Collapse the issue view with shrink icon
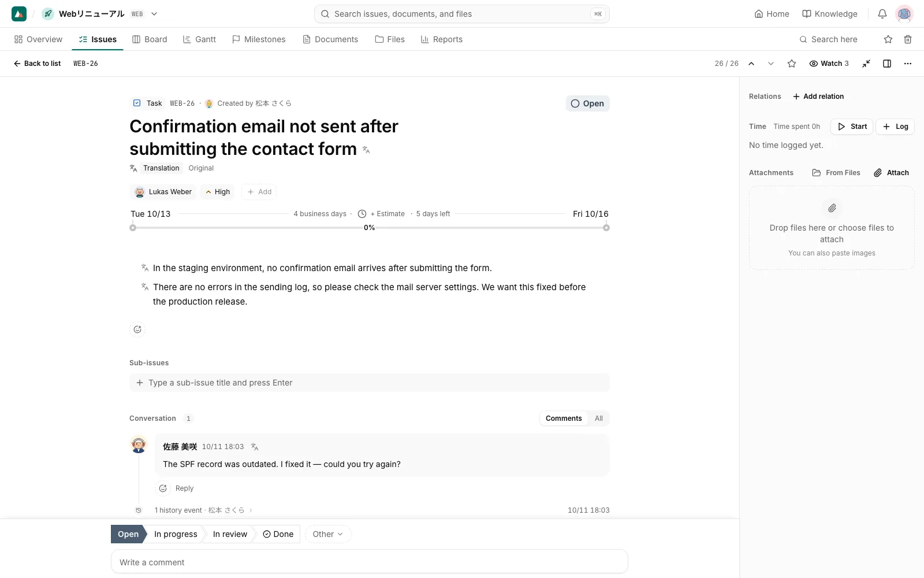 pyautogui.click(x=866, y=64)
